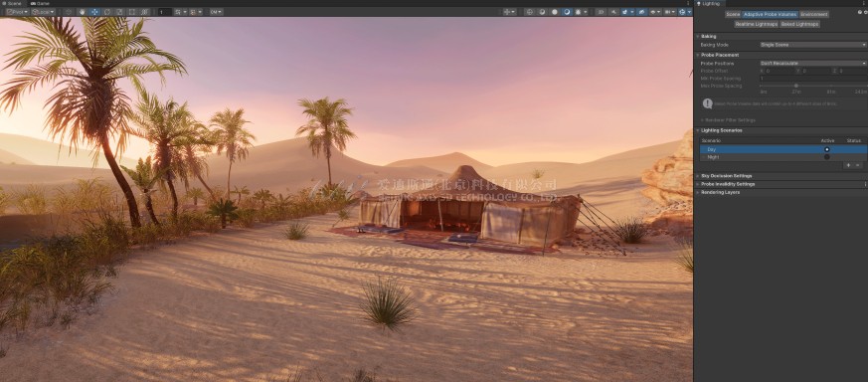Toggle the 2D view mode button
This screenshot has height=382, width=868.
pos(601,12)
